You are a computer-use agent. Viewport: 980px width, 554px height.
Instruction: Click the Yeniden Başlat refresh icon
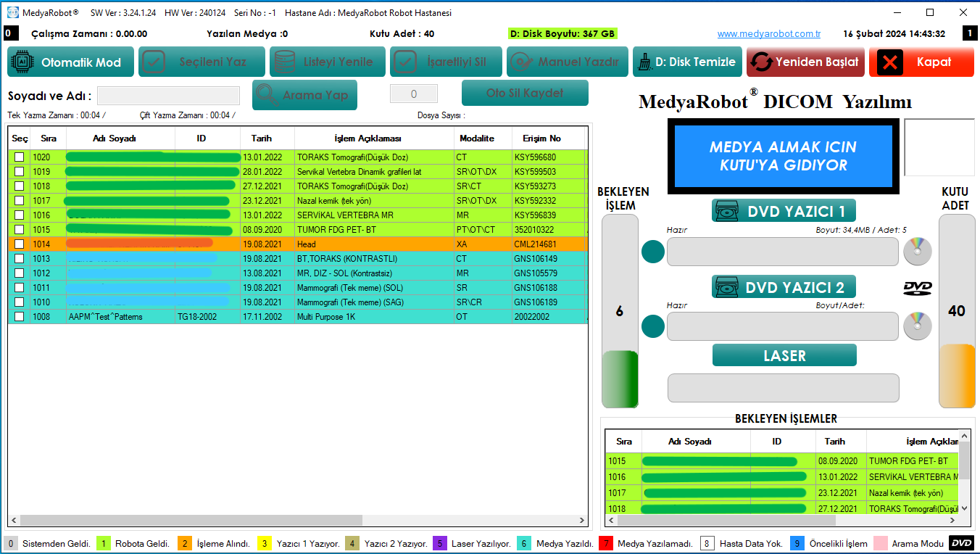pyautogui.click(x=761, y=62)
